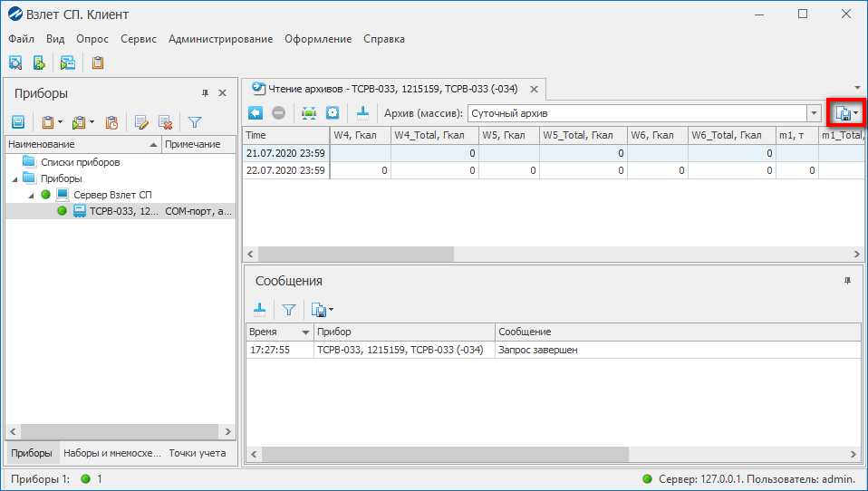The width and height of the screenshot is (868, 491).
Task: Close the Приборы panel
Action: coord(223,93)
